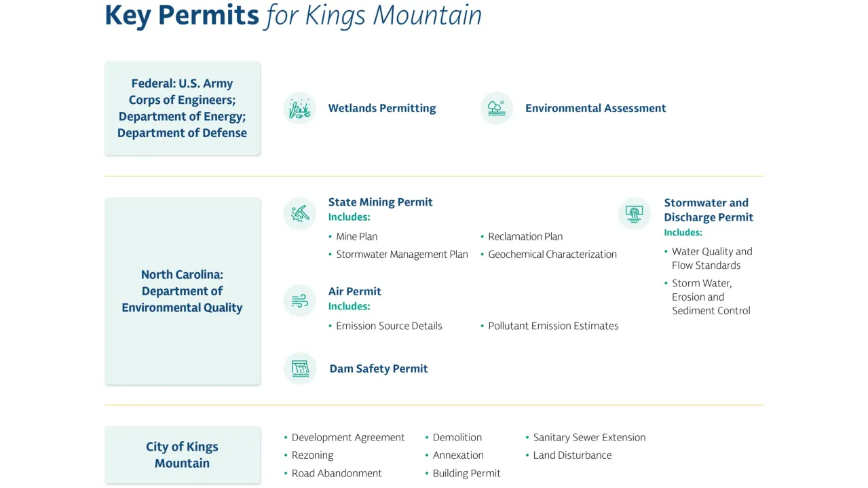Select the State Mining Permit heading
The height and width of the screenshot is (488, 868).
(380, 202)
